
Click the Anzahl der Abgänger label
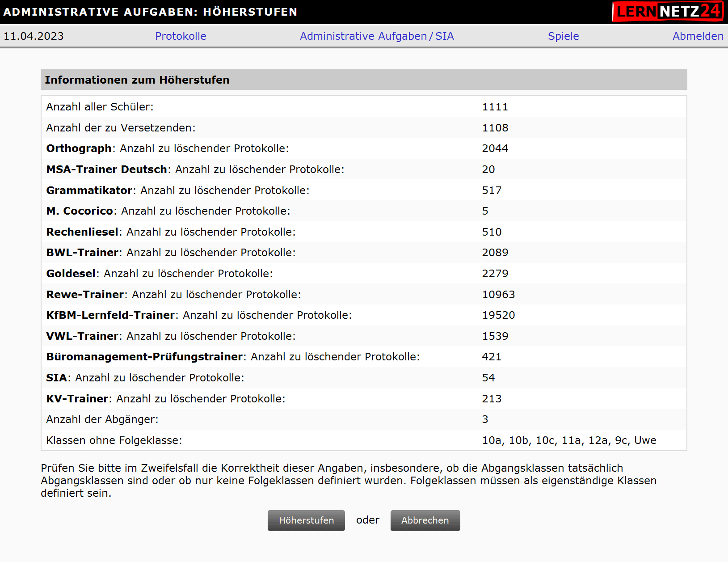coord(102,419)
